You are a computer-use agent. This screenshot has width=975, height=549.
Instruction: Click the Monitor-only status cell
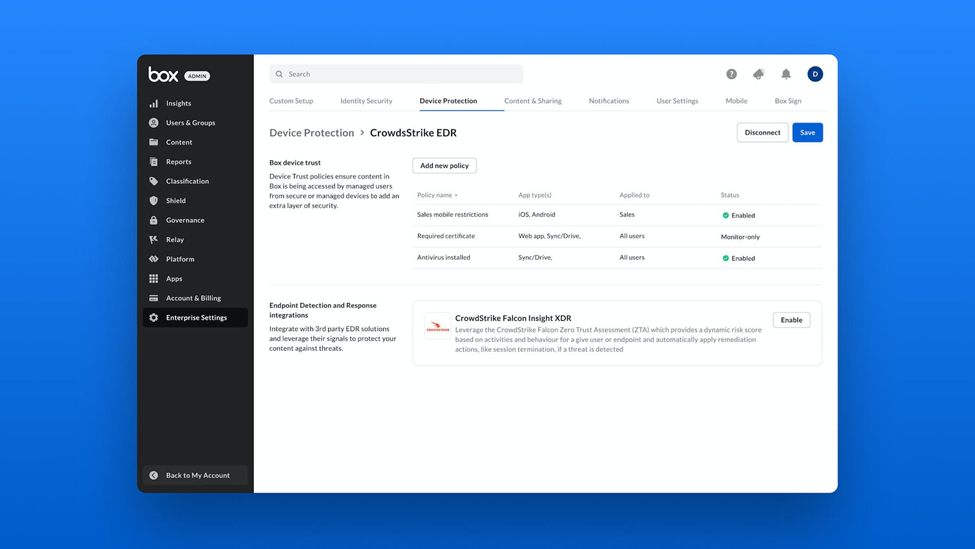point(740,237)
